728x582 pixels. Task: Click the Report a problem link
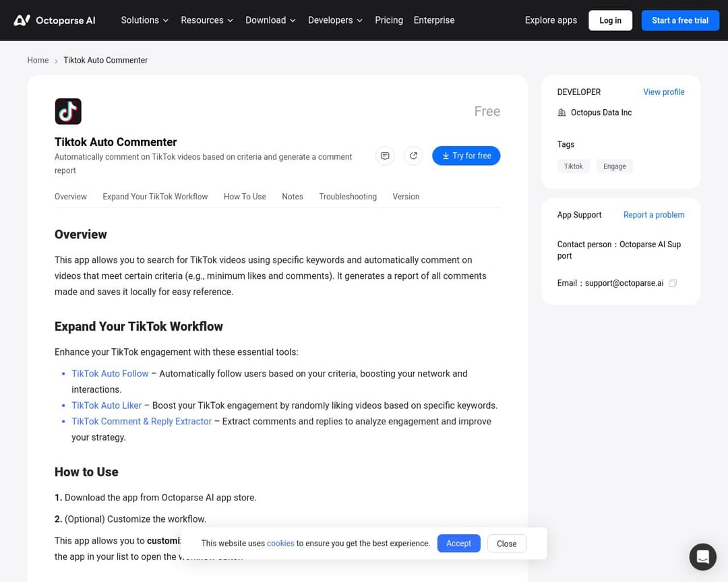(654, 215)
